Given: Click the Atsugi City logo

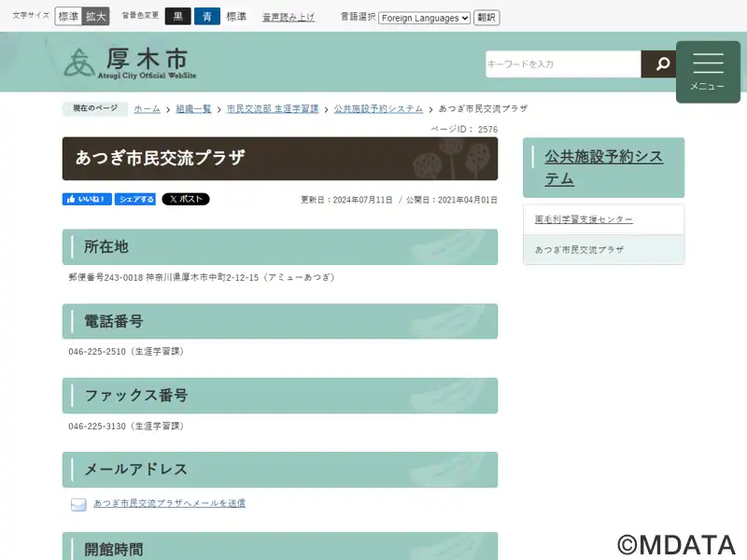Looking at the screenshot, I should click(131, 63).
